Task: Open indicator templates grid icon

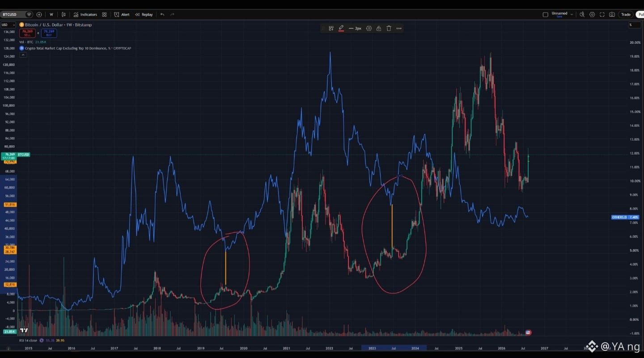Action: (104, 15)
